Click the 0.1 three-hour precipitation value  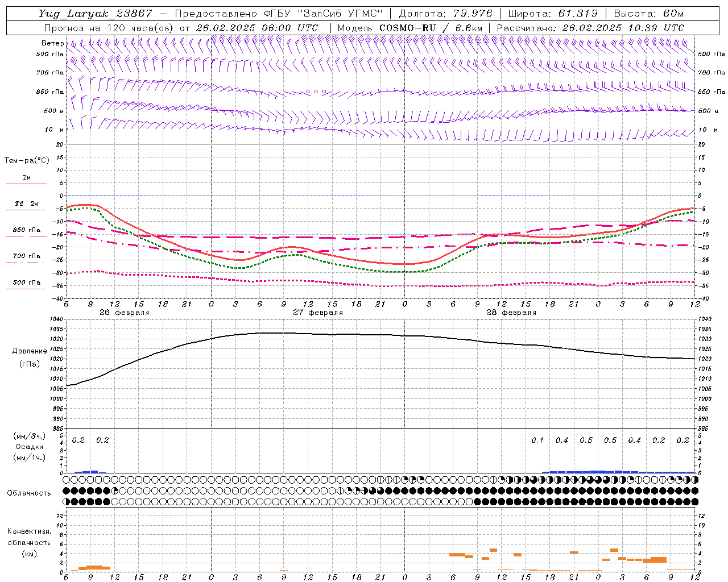pyautogui.click(x=537, y=440)
